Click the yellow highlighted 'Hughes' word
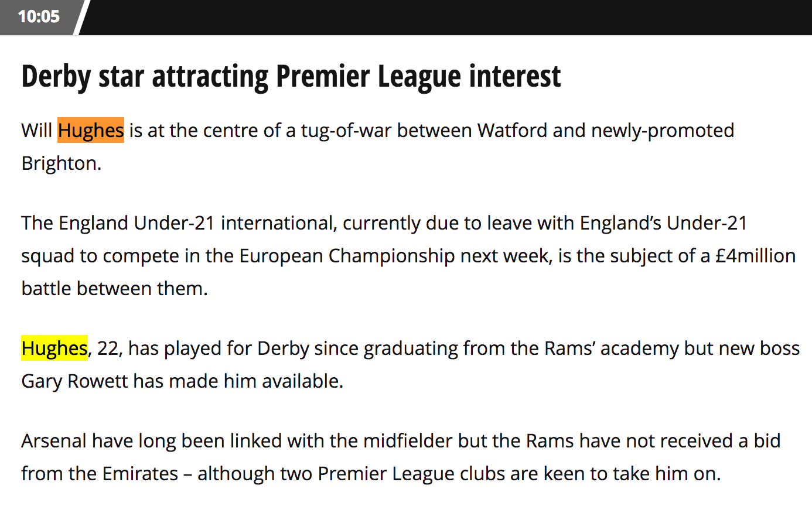This screenshot has width=812, height=506. coord(54,348)
